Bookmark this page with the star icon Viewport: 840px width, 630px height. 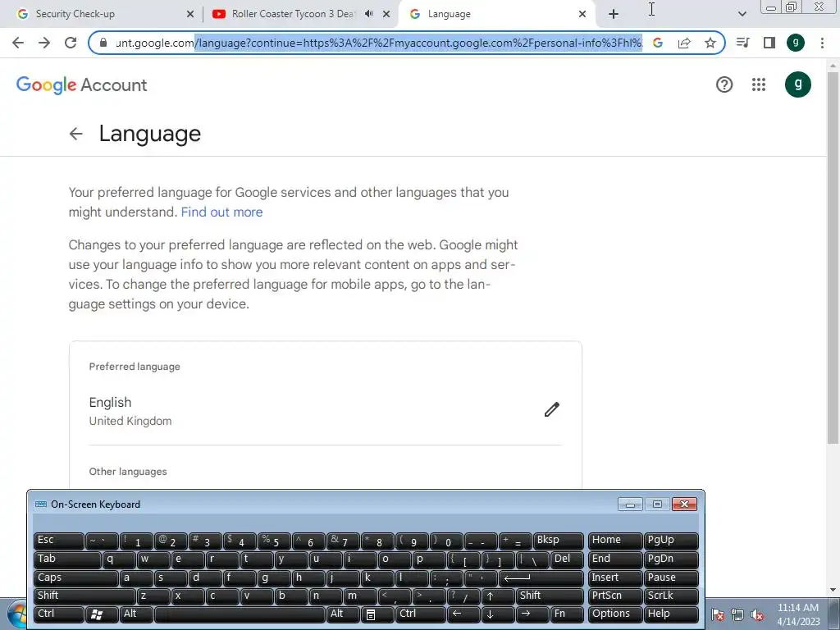pos(710,43)
